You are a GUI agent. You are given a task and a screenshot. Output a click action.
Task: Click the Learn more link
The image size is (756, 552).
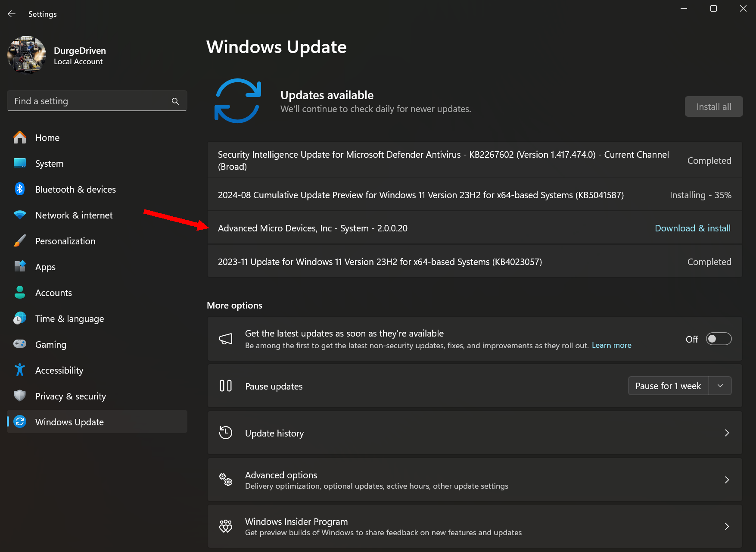point(611,345)
